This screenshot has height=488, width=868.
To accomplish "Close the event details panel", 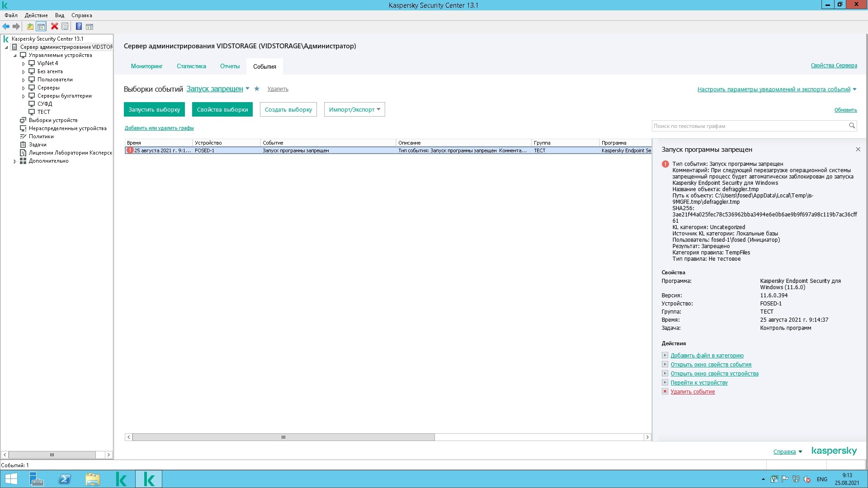I will (x=858, y=150).
